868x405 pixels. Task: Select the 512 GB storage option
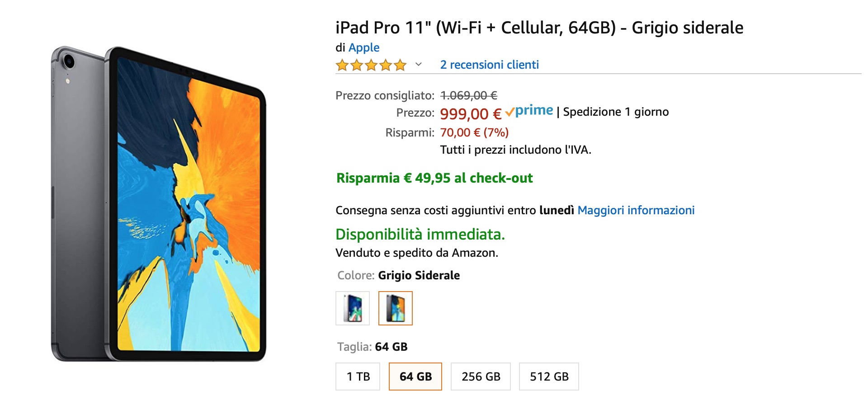click(x=549, y=376)
